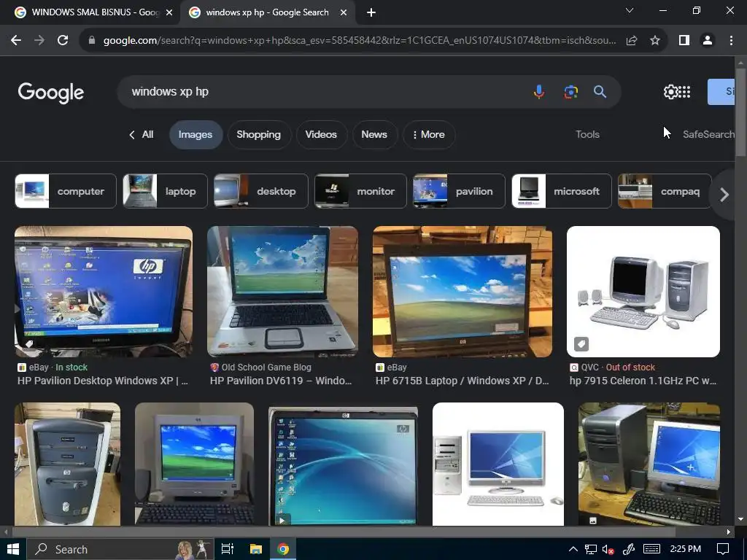Open the Chrome profile icon

pyautogui.click(x=708, y=41)
